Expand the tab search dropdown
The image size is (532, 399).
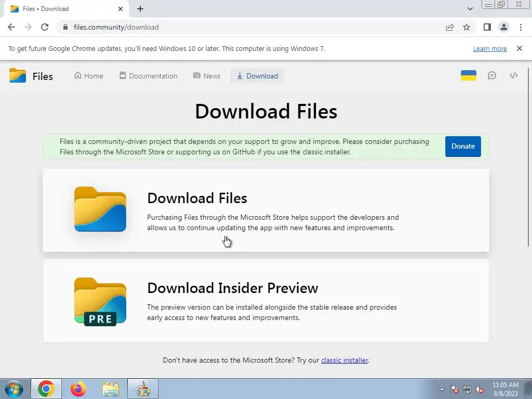click(x=470, y=9)
